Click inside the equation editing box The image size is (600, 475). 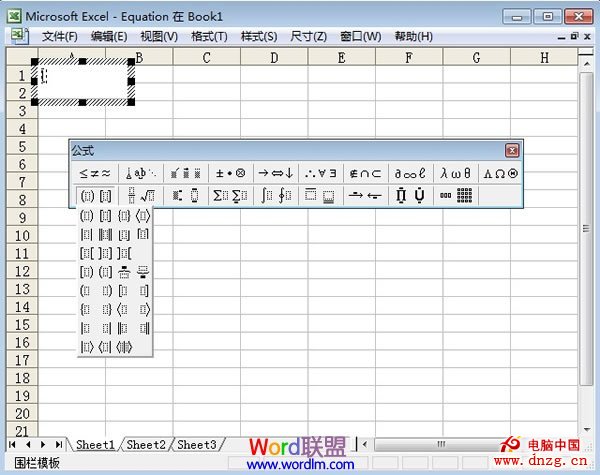83,82
